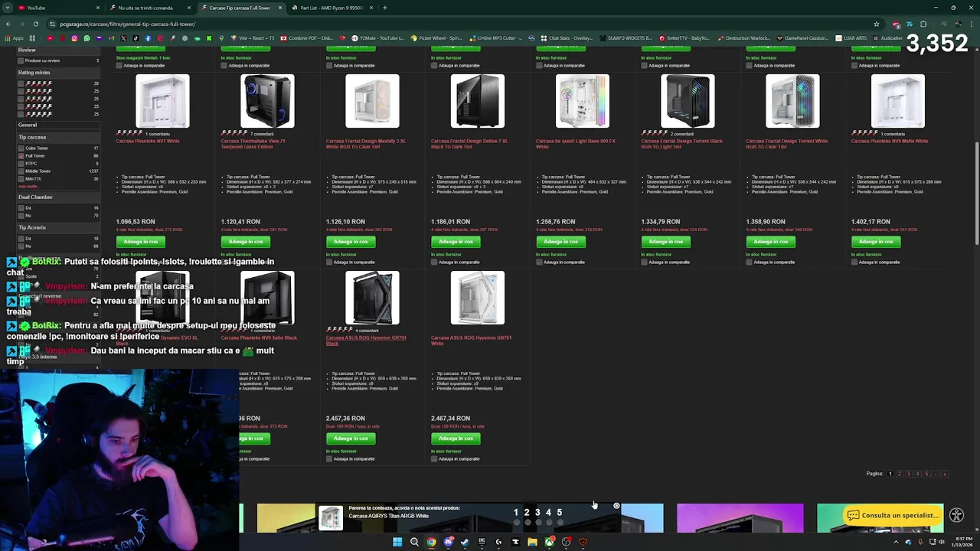The height and width of the screenshot is (551, 980).
Task: Open the Picker Wheel bookmark
Action: 436,38
